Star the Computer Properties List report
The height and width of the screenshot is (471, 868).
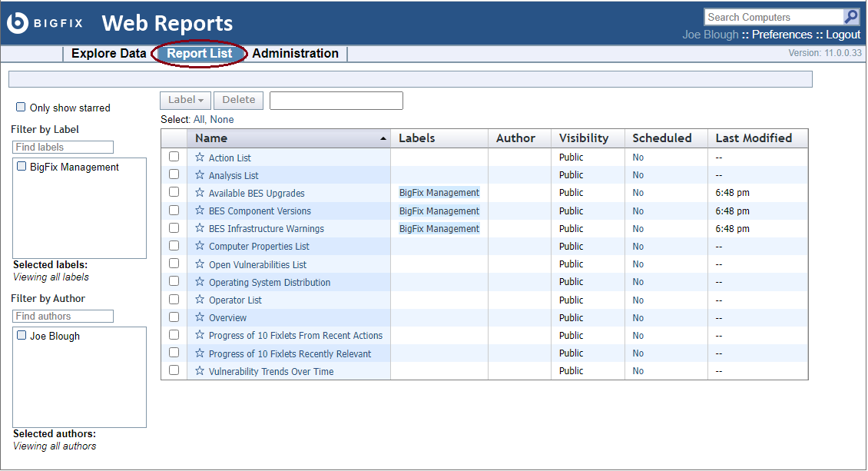click(x=200, y=246)
